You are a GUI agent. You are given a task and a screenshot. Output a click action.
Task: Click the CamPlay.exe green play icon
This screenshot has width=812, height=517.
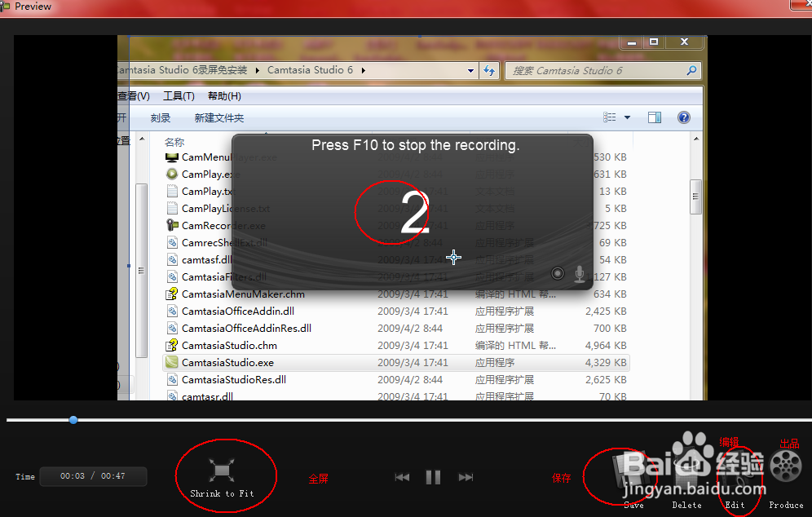172,174
